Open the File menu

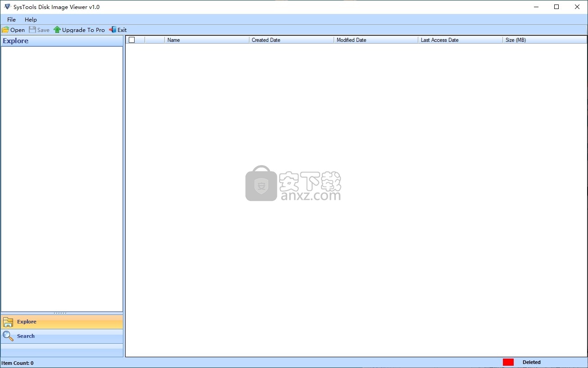point(11,19)
